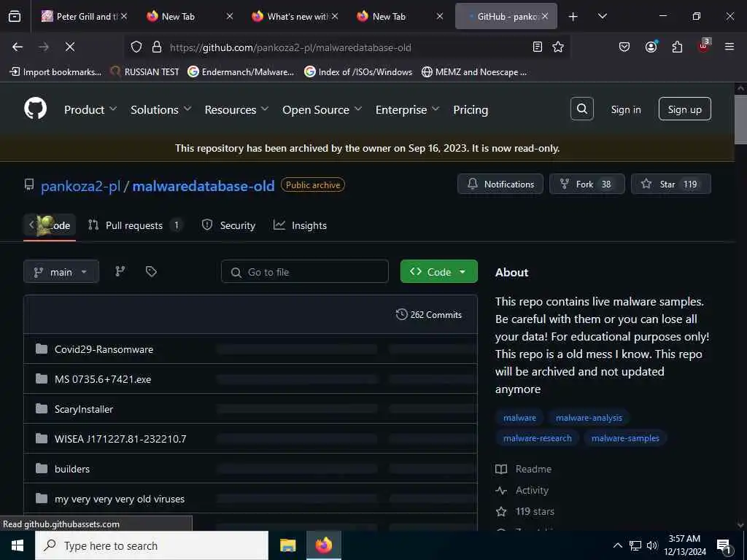Open the tracking protection shield icon

pos(136,47)
